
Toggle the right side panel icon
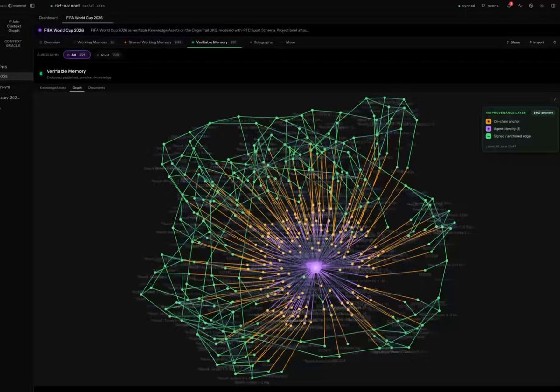click(x=553, y=6)
